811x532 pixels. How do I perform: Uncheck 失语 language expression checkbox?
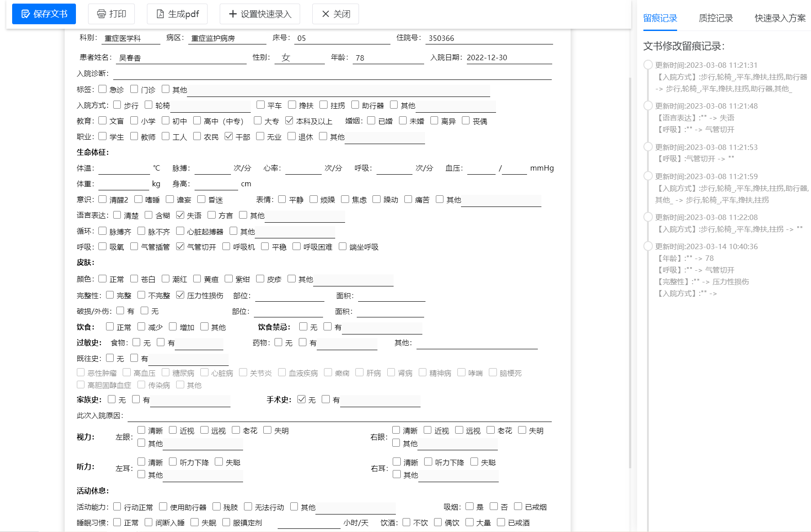(180, 215)
